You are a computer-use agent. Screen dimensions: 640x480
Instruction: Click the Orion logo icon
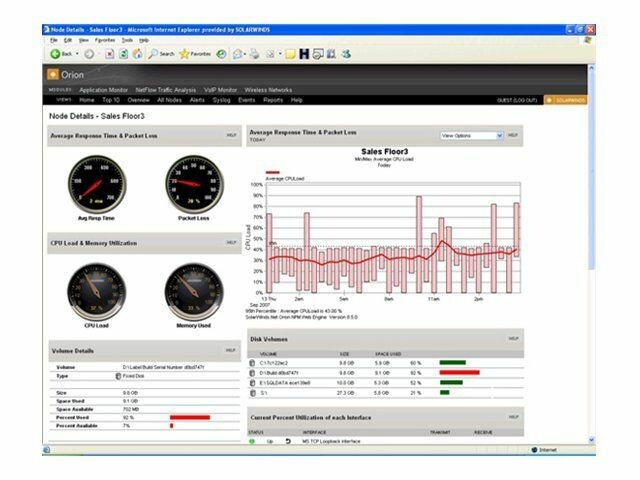[52, 74]
